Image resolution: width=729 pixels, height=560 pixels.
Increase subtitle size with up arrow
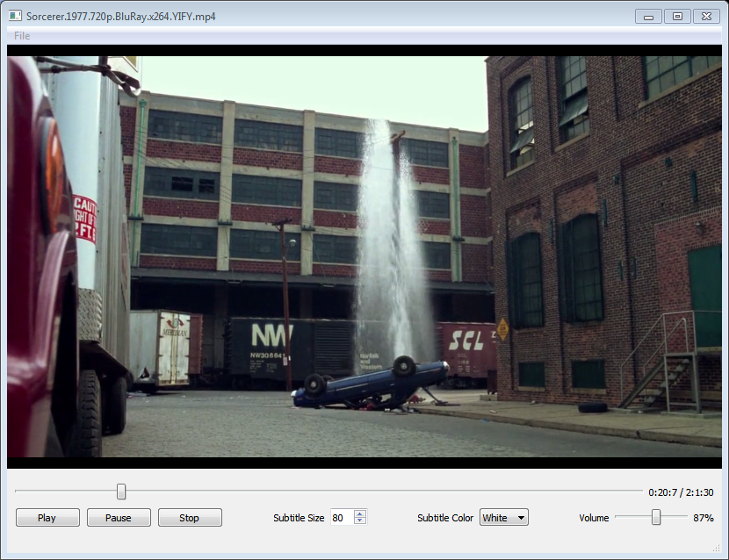click(x=360, y=513)
